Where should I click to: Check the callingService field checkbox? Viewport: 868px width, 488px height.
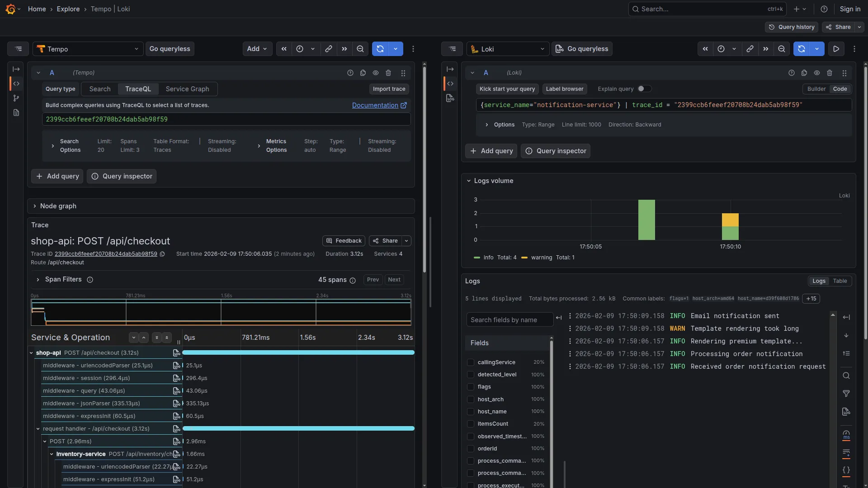[x=471, y=362]
